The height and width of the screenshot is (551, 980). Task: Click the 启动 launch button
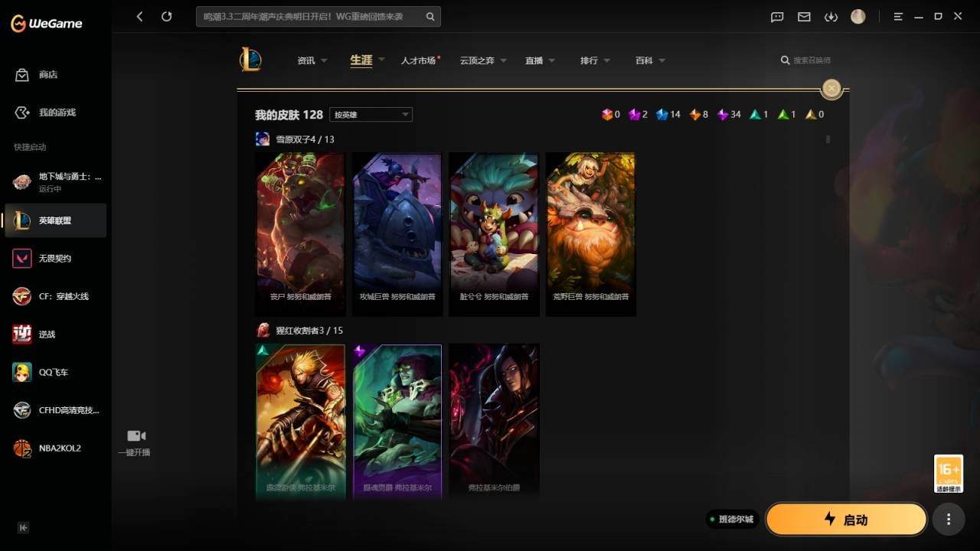point(846,520)
